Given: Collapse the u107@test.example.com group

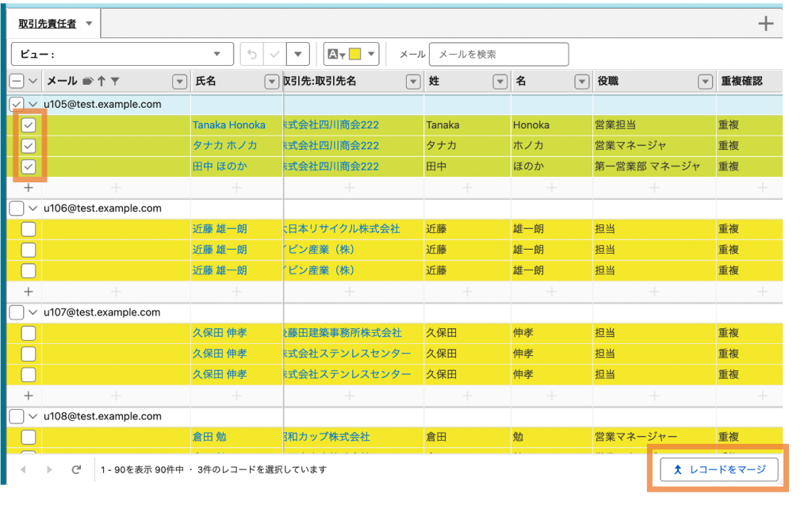Looking at the screenshot, I should tap(33, 312).
